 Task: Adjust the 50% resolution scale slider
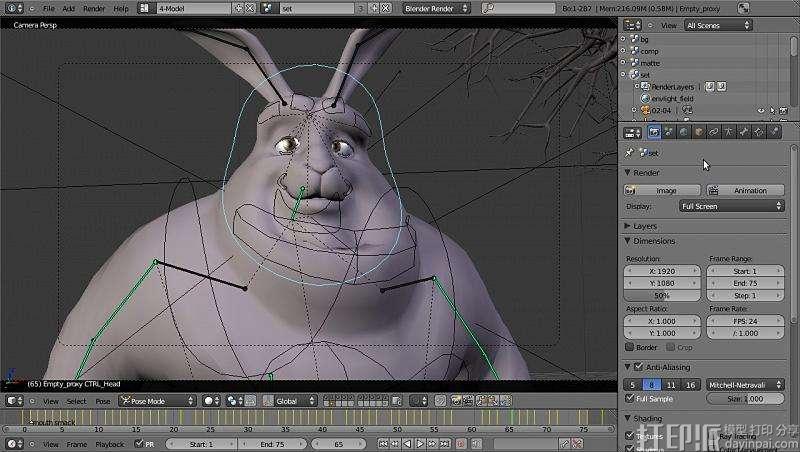click(x=662, y=295)
